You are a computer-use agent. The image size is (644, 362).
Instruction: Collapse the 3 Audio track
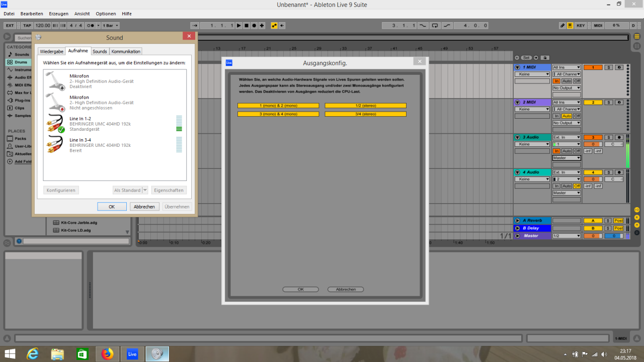pos(517,137)
